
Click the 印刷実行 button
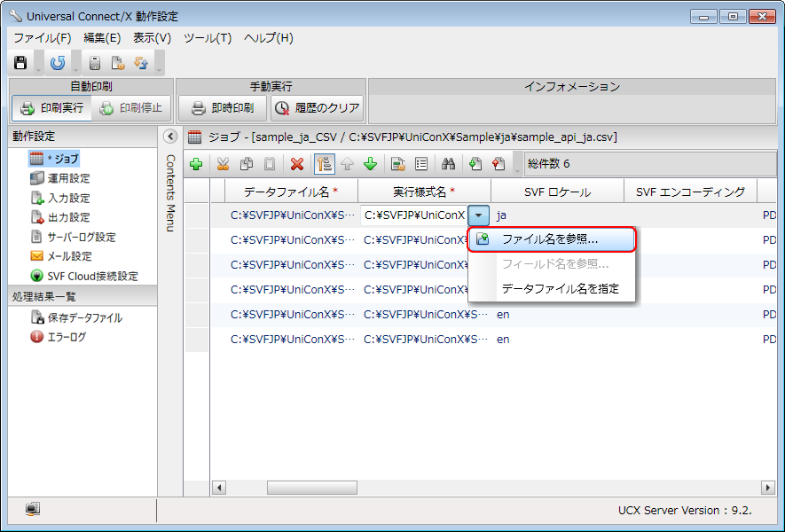pos(52,108)
